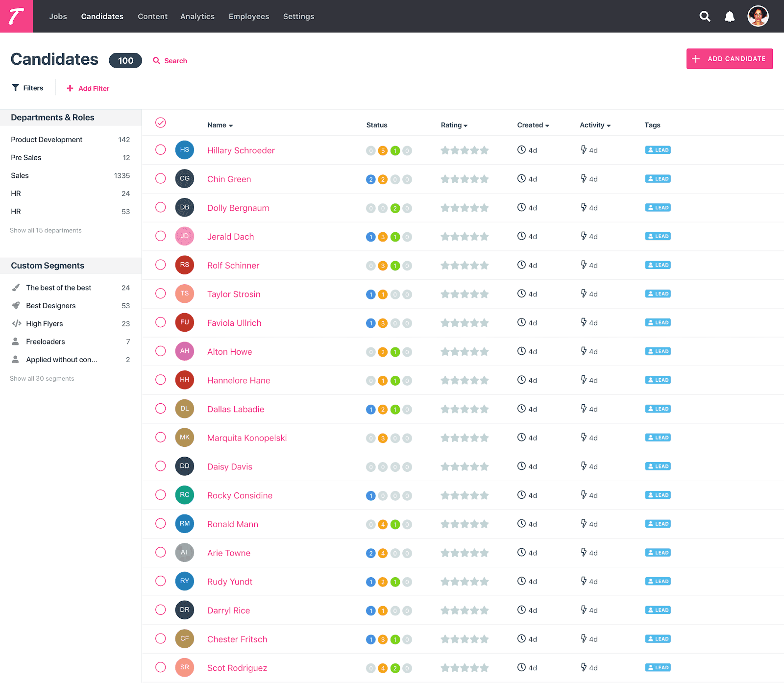Click the JD avatar of Jerald Dach
Image resolution: width=784 pixels, height=684 pixels.
click(x=185, y=236)
